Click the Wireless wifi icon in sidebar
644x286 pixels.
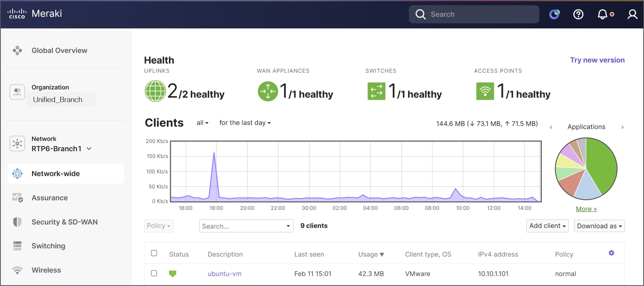(17, 270)
